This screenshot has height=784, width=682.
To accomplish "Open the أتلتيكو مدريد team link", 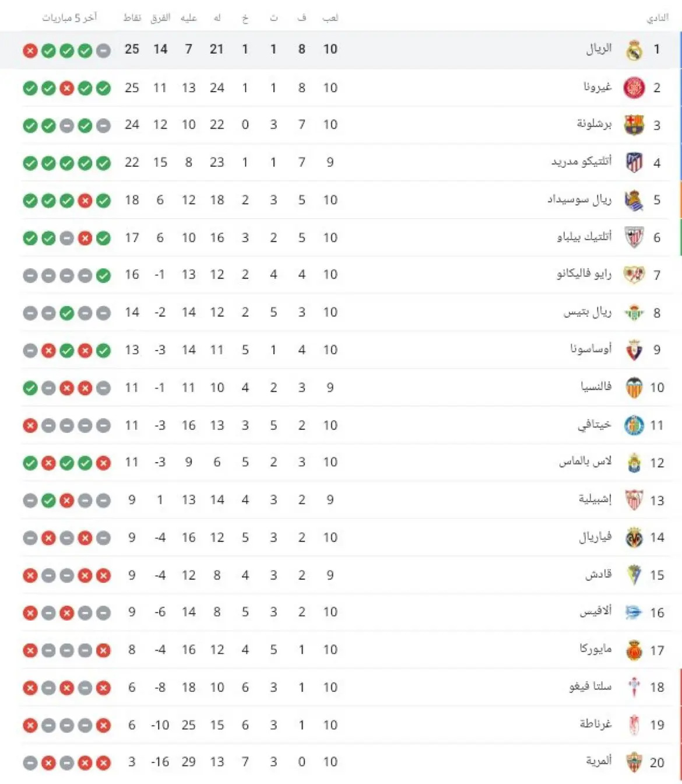I will click(582, 162).
